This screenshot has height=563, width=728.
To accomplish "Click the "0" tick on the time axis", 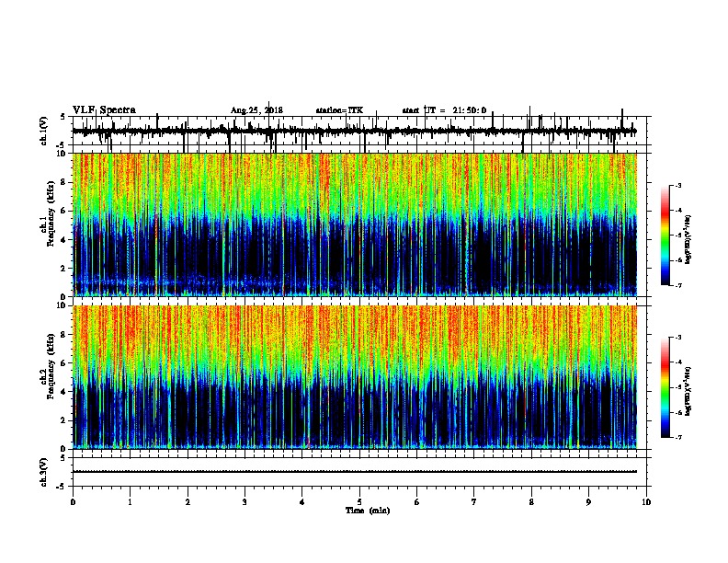I will click(73, 502).
